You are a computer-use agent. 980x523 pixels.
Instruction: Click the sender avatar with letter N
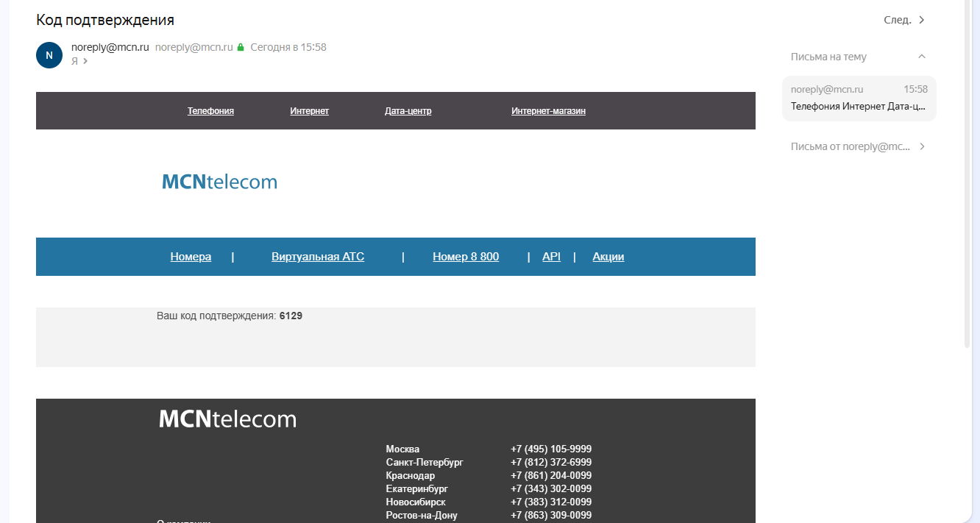[49, 54]
